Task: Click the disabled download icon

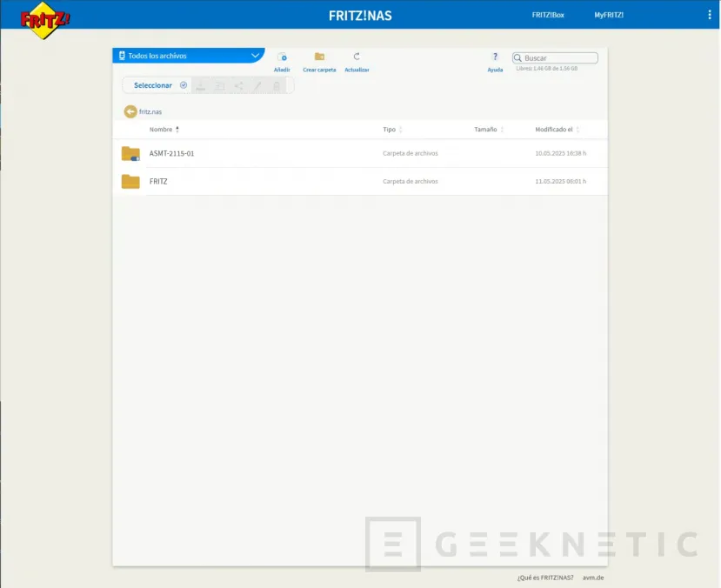Action: click(x=201, y=85)
